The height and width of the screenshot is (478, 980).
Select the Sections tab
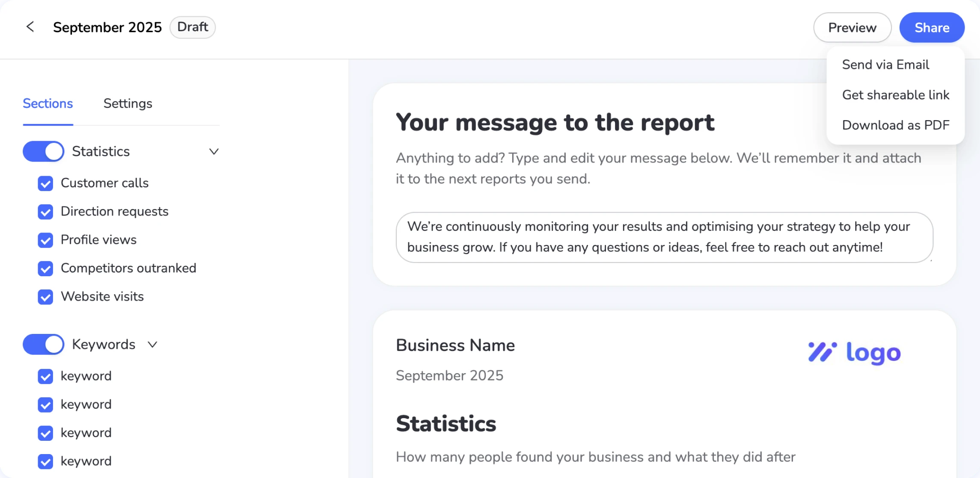click(x=48, y=103)
